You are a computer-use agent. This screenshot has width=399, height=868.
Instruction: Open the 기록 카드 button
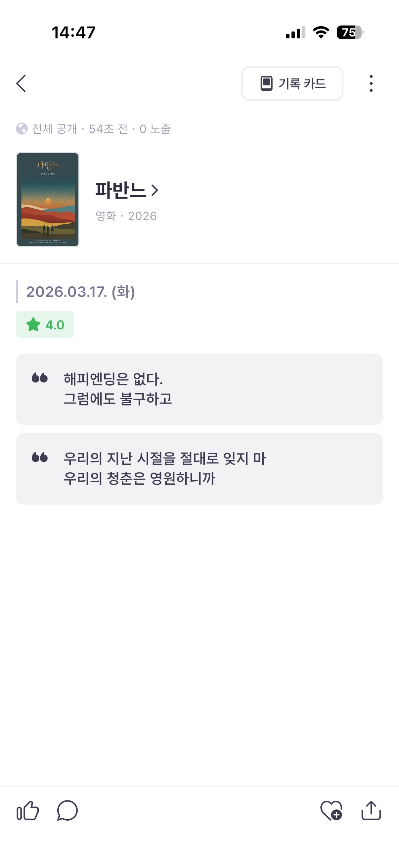coord(292,83)
